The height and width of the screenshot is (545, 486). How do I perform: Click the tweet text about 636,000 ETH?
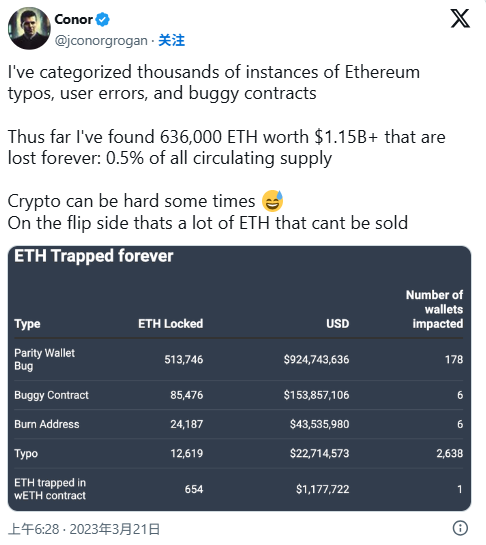click(227, 147)
